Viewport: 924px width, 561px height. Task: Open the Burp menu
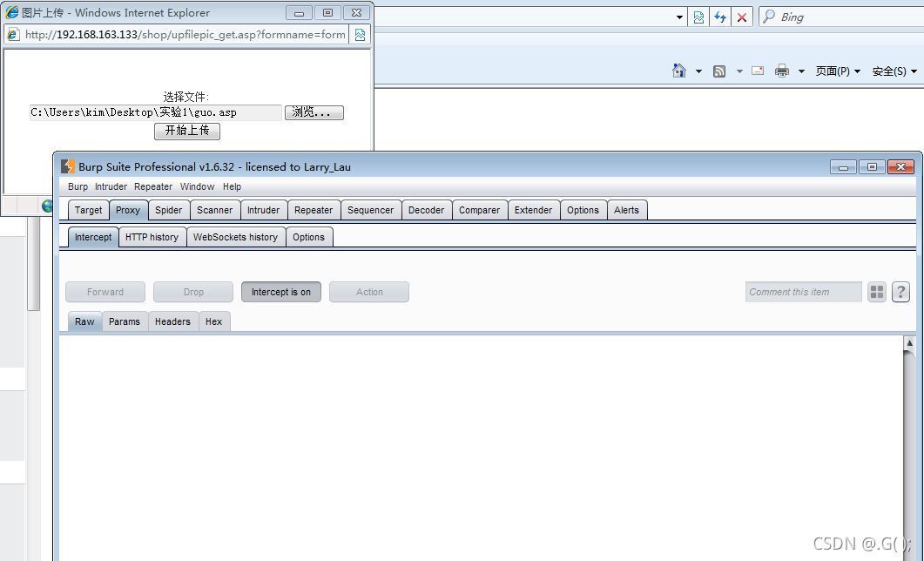pyautogui.click(x=78, y=186)
